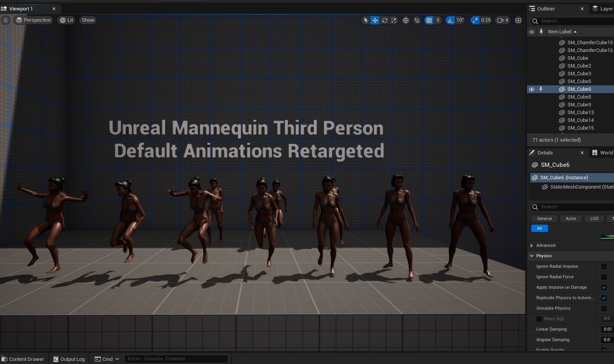614x364 pixels.
Task: Activate the Translate move tool
Action: click(375, 20)
